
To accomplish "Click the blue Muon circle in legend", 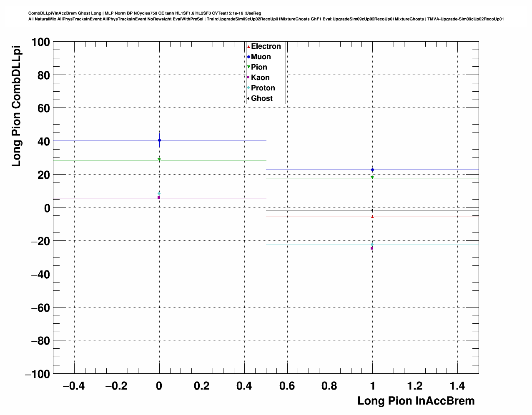I will (x=248, y=57).
